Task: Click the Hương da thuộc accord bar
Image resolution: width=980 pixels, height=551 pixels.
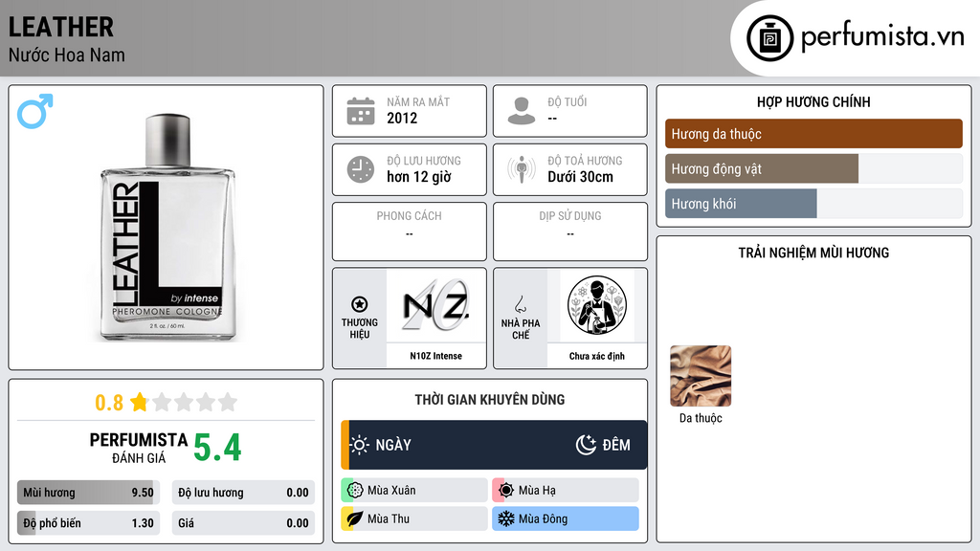Action: click(813, 134)
